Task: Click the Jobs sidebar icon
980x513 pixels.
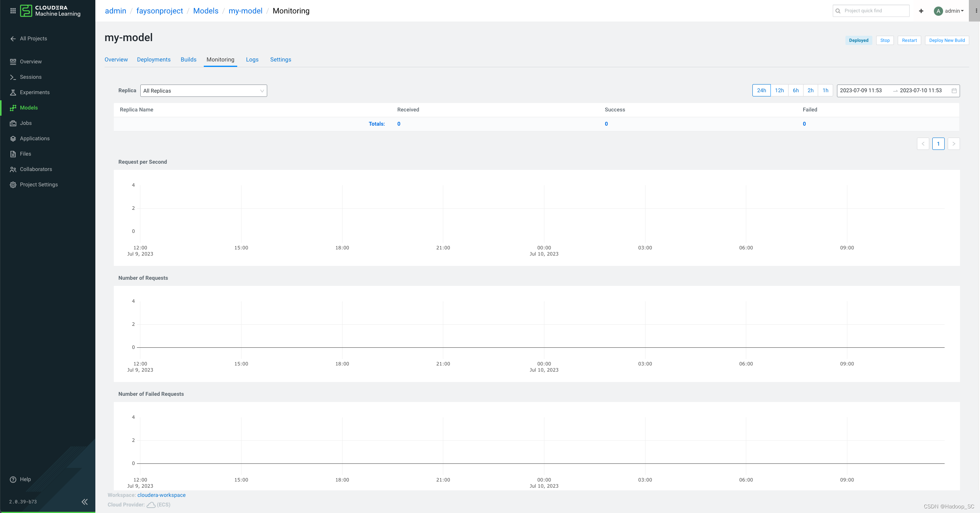Action: tap(13, 123)
